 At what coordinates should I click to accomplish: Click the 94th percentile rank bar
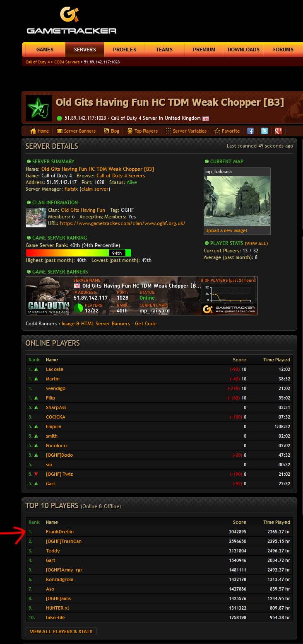pos(79,253)
